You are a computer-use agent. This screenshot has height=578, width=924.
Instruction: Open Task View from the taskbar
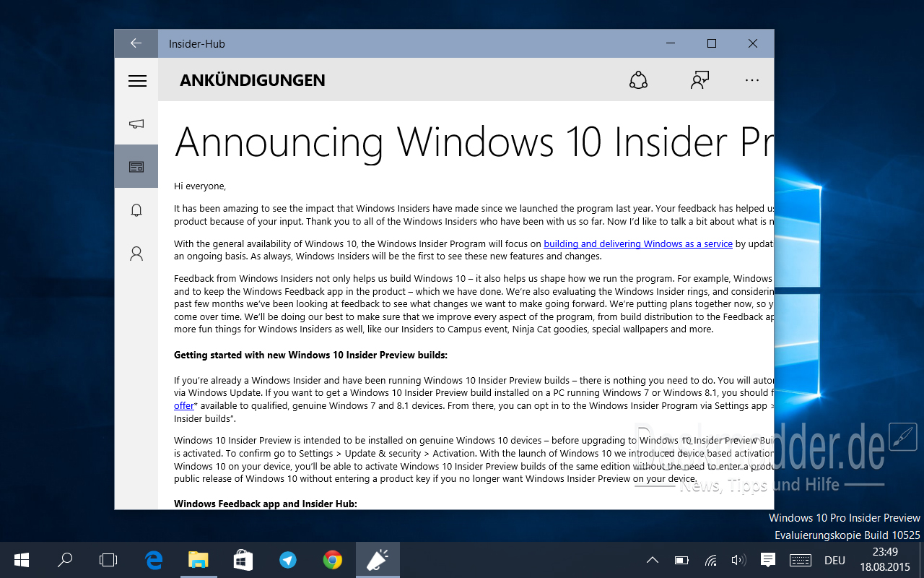[x=108, y=560]
